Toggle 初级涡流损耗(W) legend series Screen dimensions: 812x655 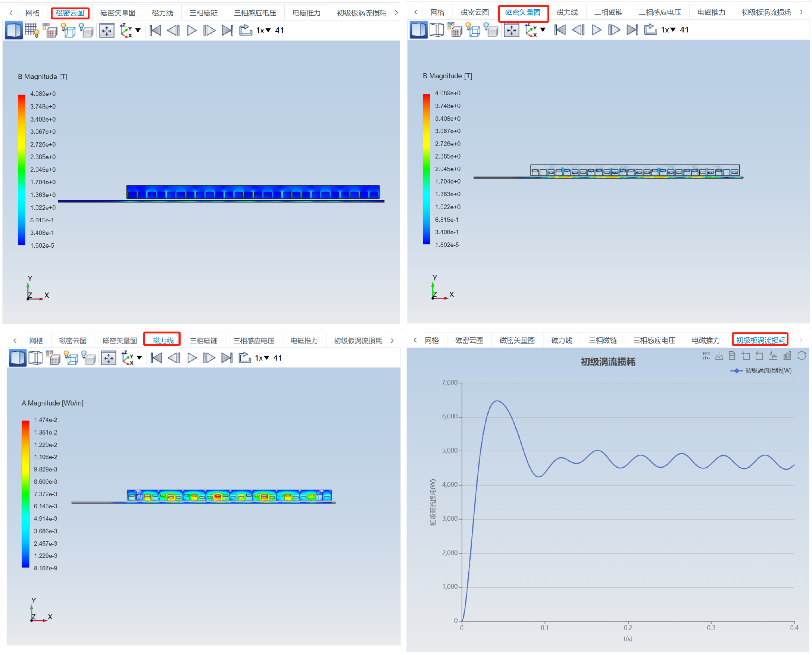coord(761,370)
